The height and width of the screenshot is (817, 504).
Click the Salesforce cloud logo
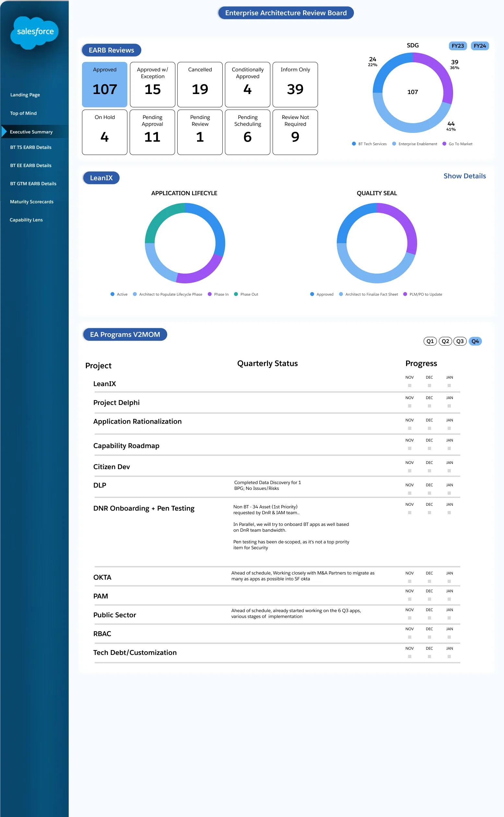click(x=34, y=33)
